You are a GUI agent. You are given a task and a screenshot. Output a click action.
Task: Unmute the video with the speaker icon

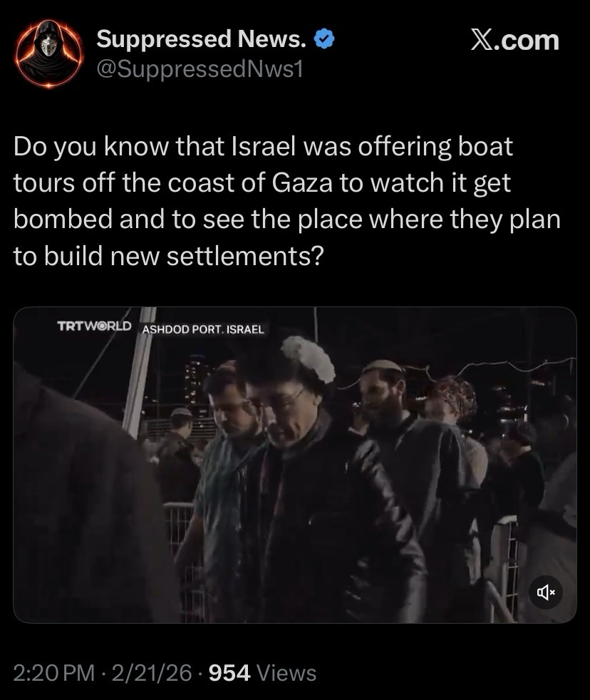coord(546,592)
